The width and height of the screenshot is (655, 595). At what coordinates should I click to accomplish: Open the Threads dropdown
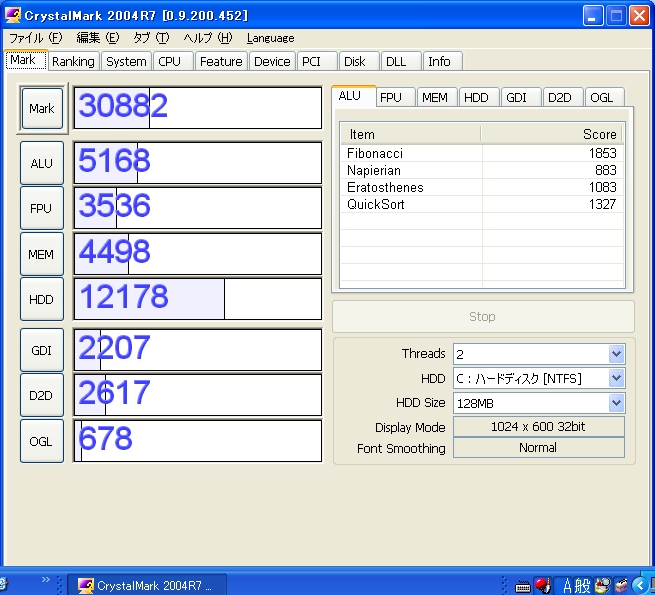point(617,354)
